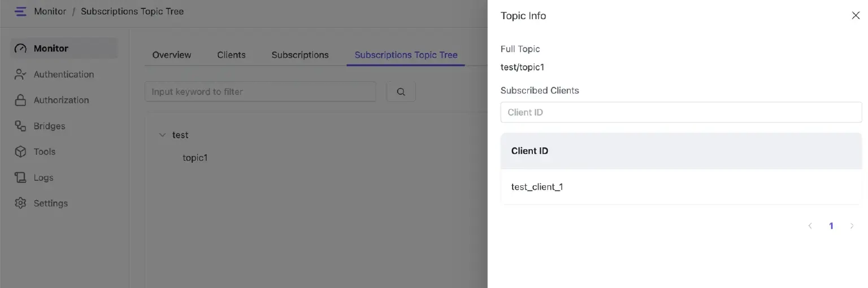The image size is (868, 288).
Task: Click the Monitor gauge icon in sidebar
Action: point(20,49)
